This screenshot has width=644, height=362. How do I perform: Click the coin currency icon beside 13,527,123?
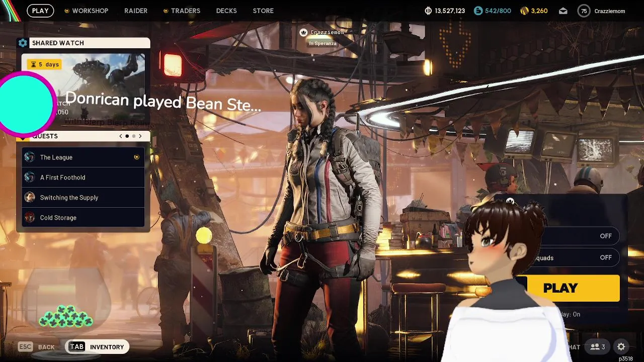(x=429, y=11)
